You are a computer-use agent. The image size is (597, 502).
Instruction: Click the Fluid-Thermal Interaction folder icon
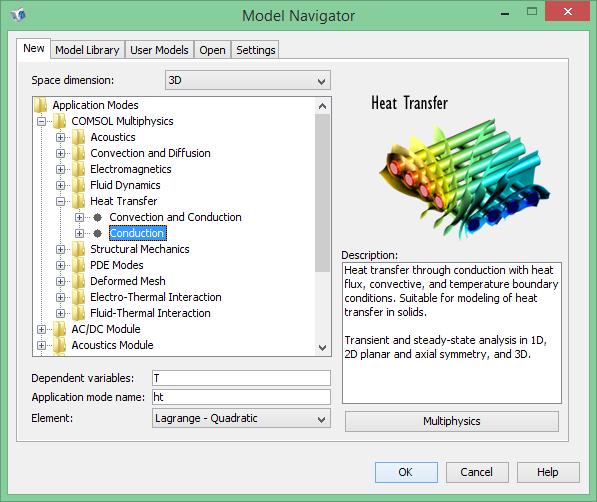[x=78, y=313]
